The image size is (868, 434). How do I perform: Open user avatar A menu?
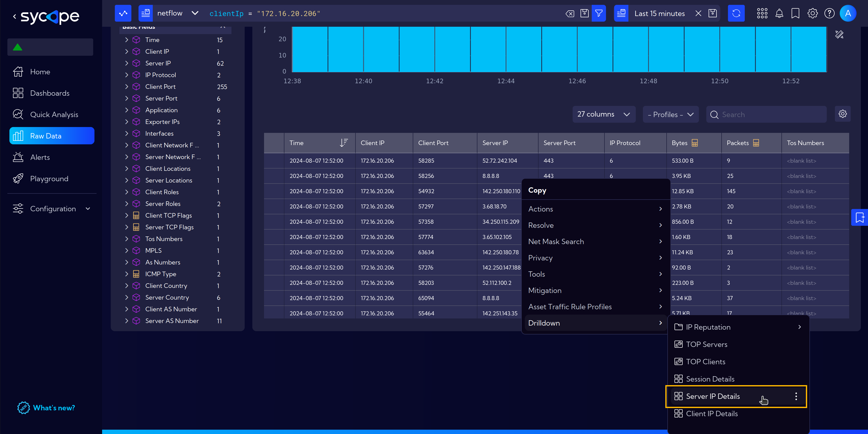848,13
